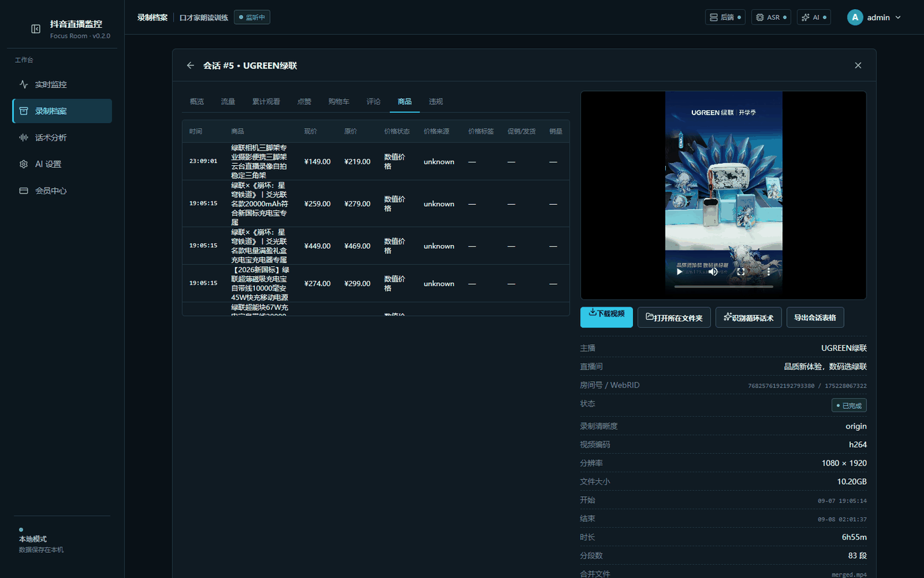Click the 价格状态 column header

point(397,131)
